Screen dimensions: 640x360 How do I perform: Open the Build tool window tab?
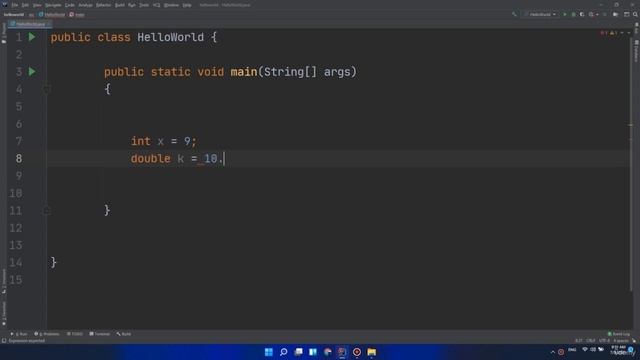pos(124,334)
